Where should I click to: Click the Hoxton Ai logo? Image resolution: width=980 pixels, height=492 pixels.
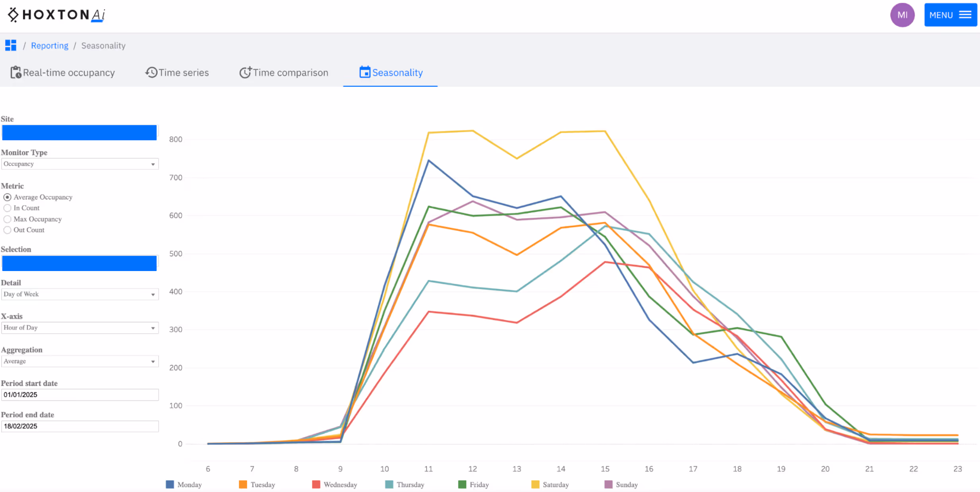tap(56, 15)
